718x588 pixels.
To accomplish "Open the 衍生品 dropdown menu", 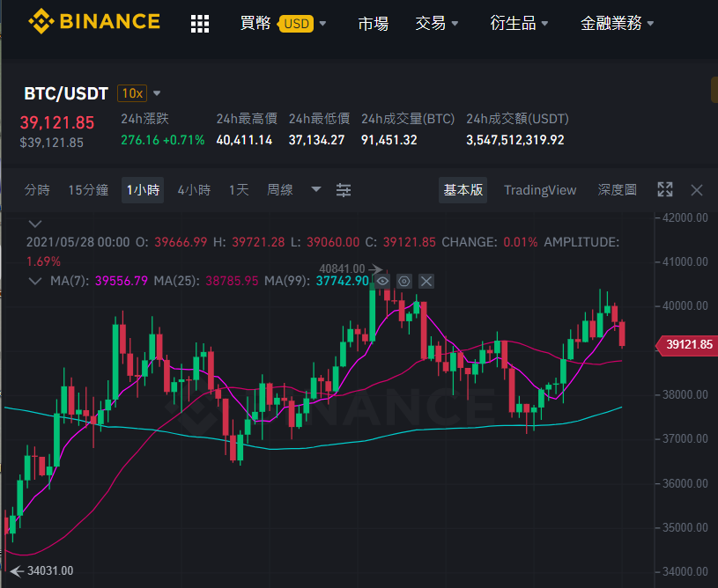I will (519, 24).
